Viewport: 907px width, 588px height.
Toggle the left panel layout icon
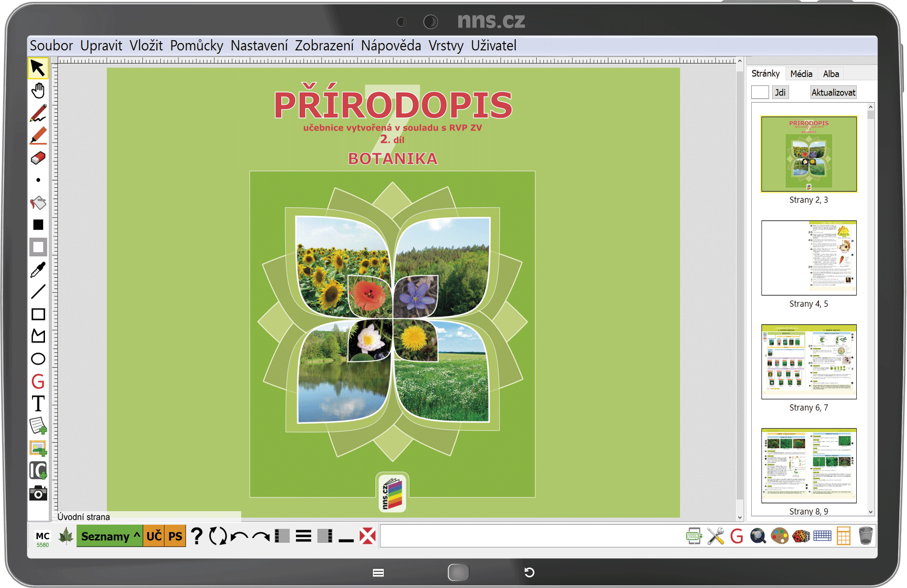click(282, 536)
